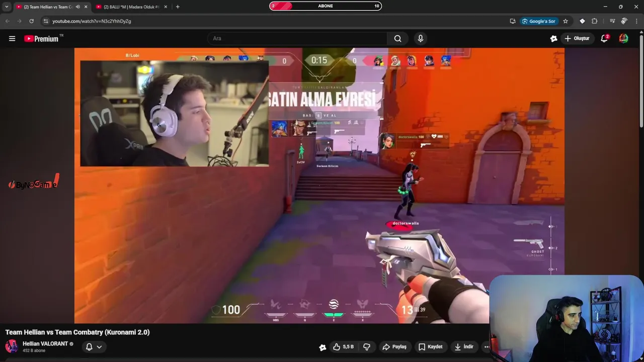Start voice search with the microphone
Screen dimensions: 644x362
coord(421,38)
